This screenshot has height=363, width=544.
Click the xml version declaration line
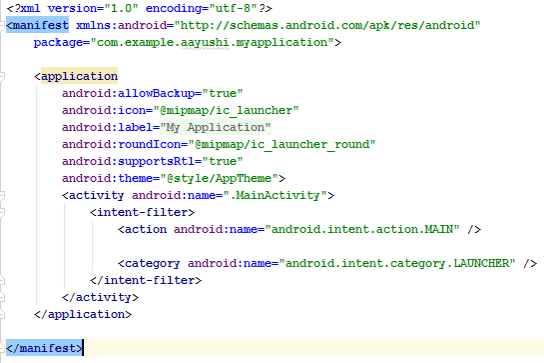139,8
